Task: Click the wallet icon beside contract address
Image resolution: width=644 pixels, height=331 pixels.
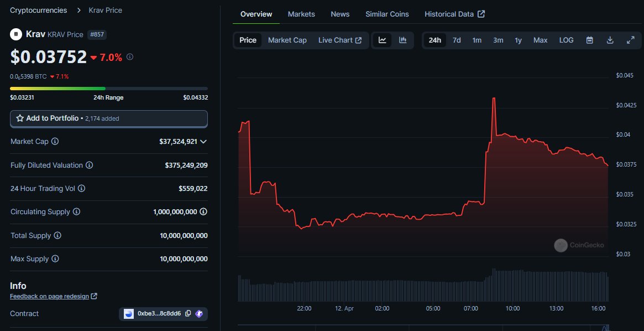Action: click(x=199, y=314)
